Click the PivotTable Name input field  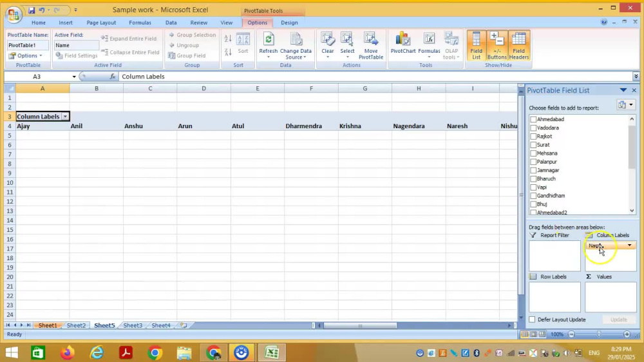(x=28, y=45)
